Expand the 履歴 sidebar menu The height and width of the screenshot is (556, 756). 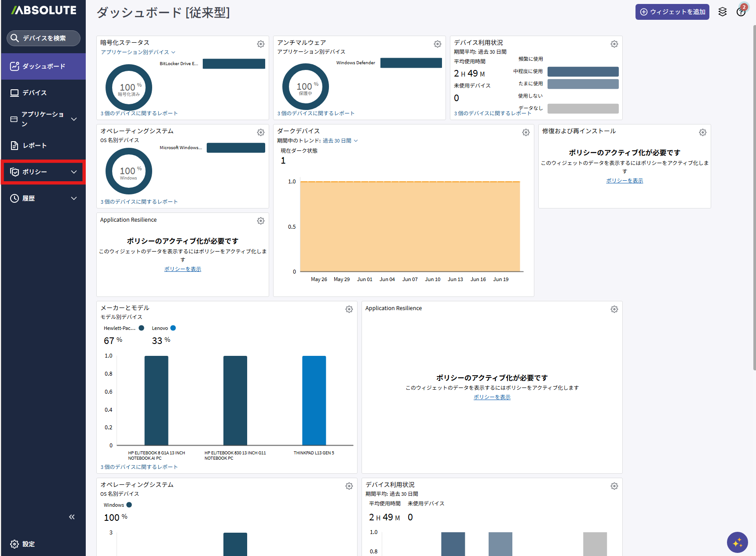(x=43, y=198)
